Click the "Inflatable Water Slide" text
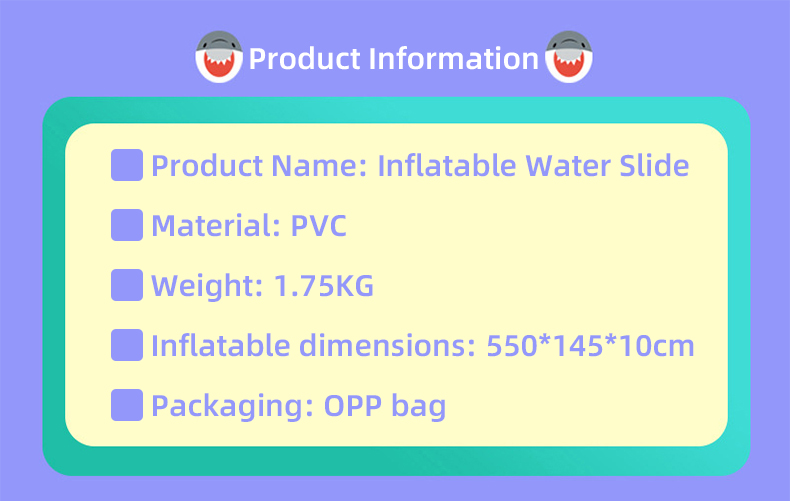This screenshot has height=501, width=790. pyautogui.click(x=533, y=165)
